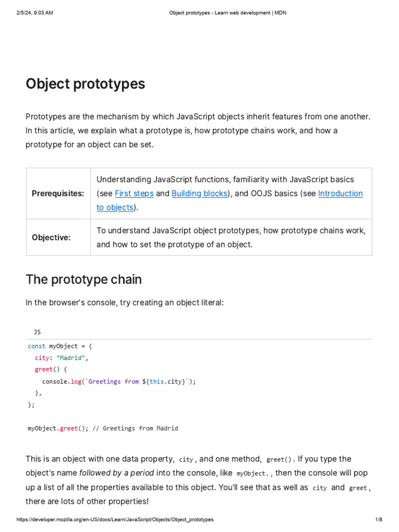Click the italic "followed by a period" text
Image resolution: width=399 pixels, height=532 pixels.
point(117,473)
